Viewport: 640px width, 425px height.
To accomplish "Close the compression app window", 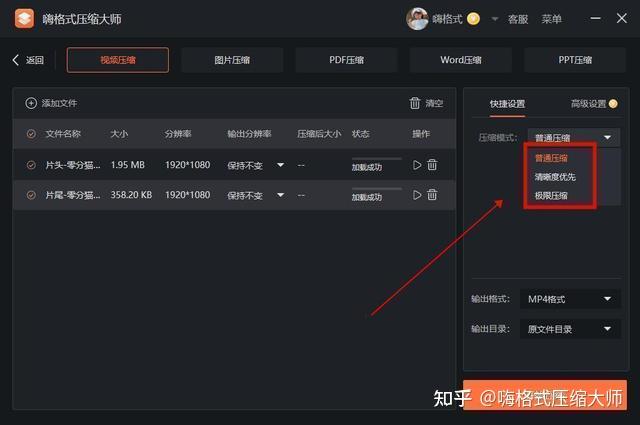I will click(622, 18).
